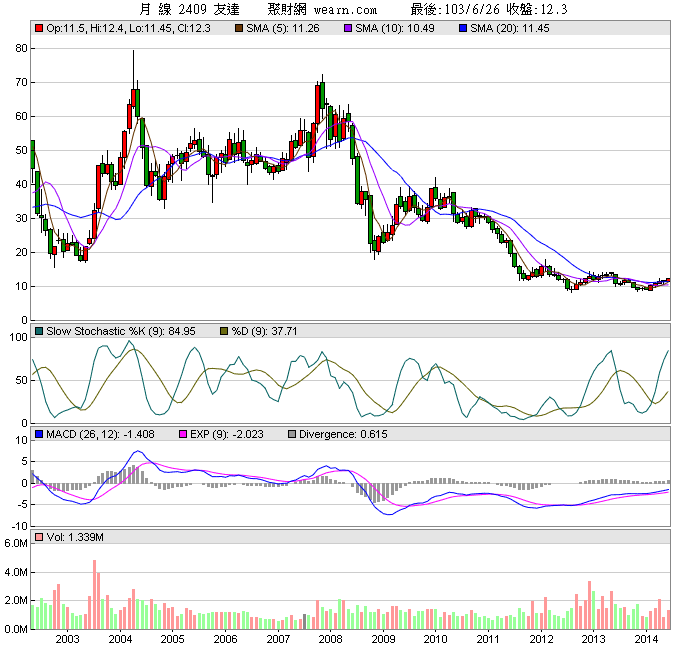Click the 2003 label on time axis
The image size is (700, 650).
tap(67, 639)
